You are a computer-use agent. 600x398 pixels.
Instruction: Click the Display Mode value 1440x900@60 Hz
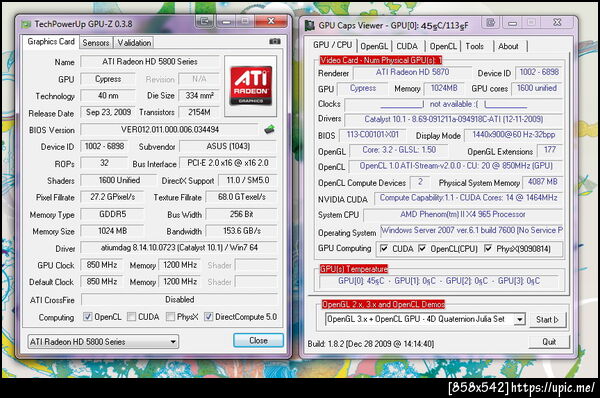pyautogui.click(x=513, y=135)
